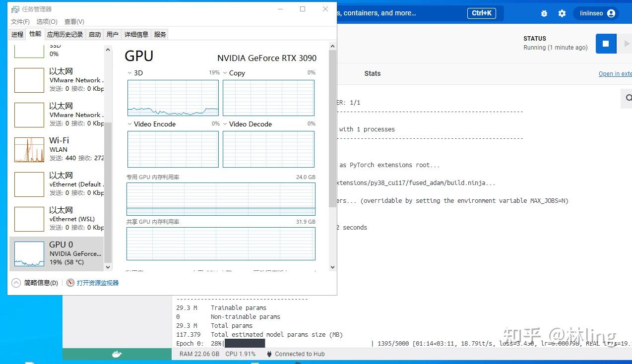
Task: Open resource monitor via 打开资源监视器 link
Action: [98, 283]
